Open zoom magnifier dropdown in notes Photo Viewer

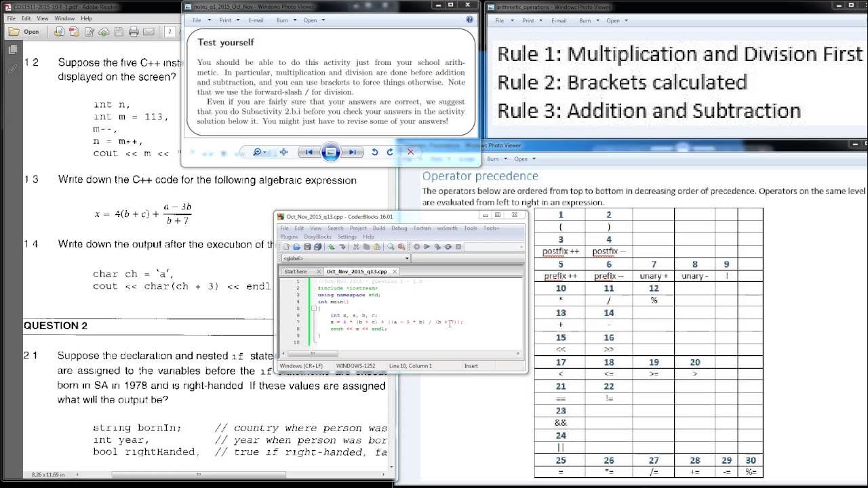260,152
